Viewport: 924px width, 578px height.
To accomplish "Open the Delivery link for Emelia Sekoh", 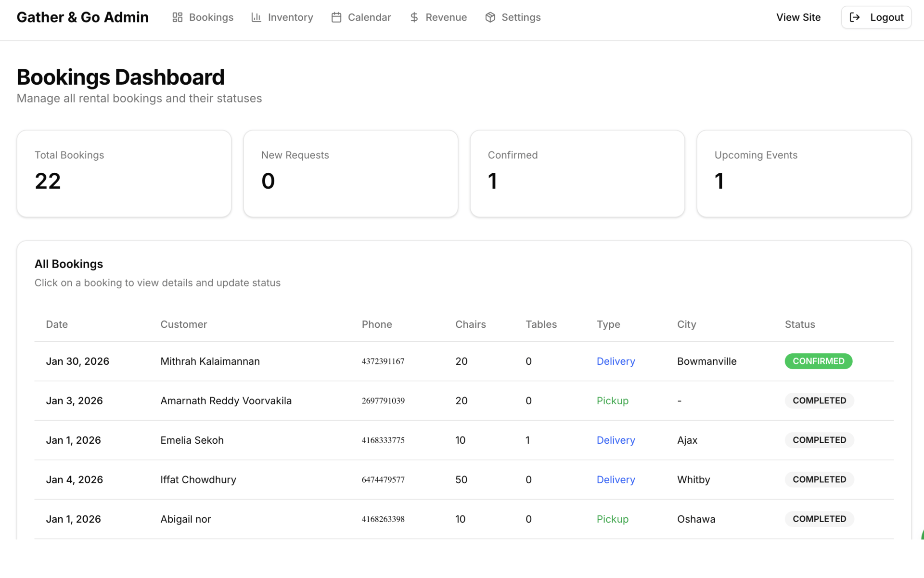I will pyautogui.click(x=616, y=440).
